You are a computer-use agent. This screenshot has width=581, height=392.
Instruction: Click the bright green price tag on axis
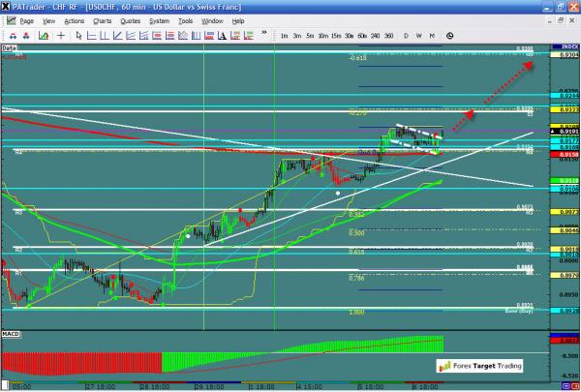click(566, 181)
